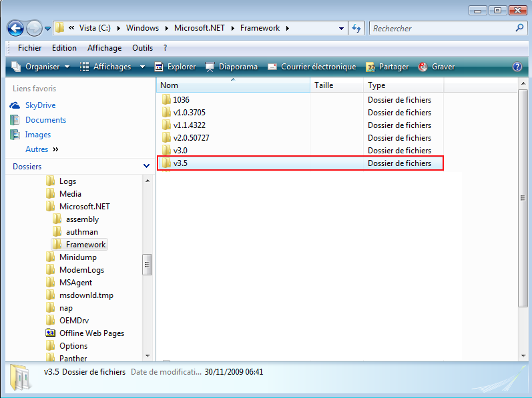Sort by the Taille column header
The height and width of the screenshot is (398, 532).
coord(337,85)
